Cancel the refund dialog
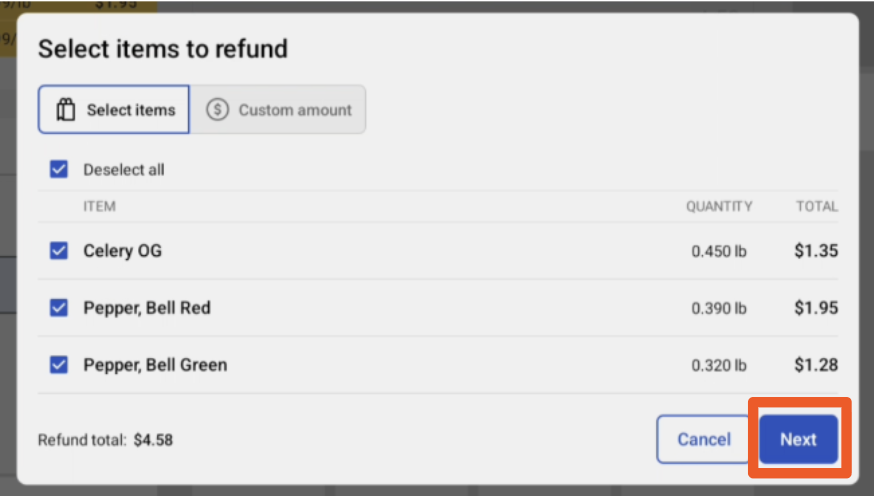The height and width of the screenshot is (496, 874). tap(703, 439)
